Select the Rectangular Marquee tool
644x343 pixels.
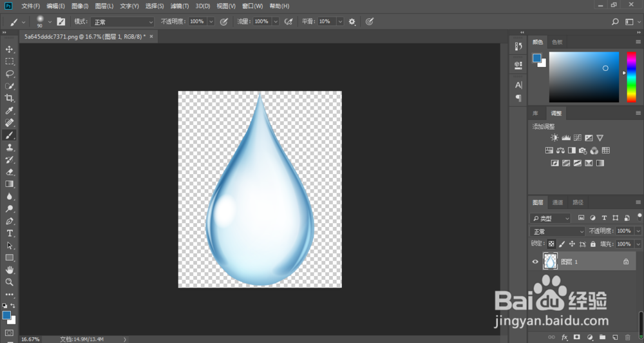click(x=10, y=62)
